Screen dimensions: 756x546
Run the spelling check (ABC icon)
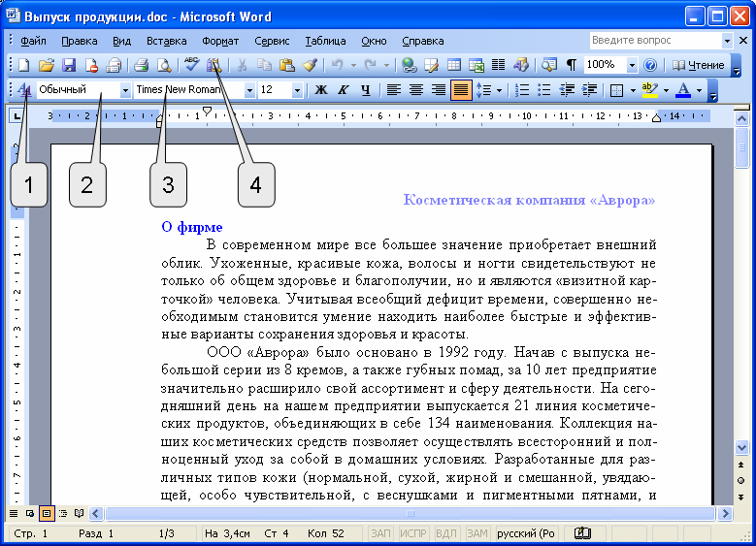tap(191, 65)
